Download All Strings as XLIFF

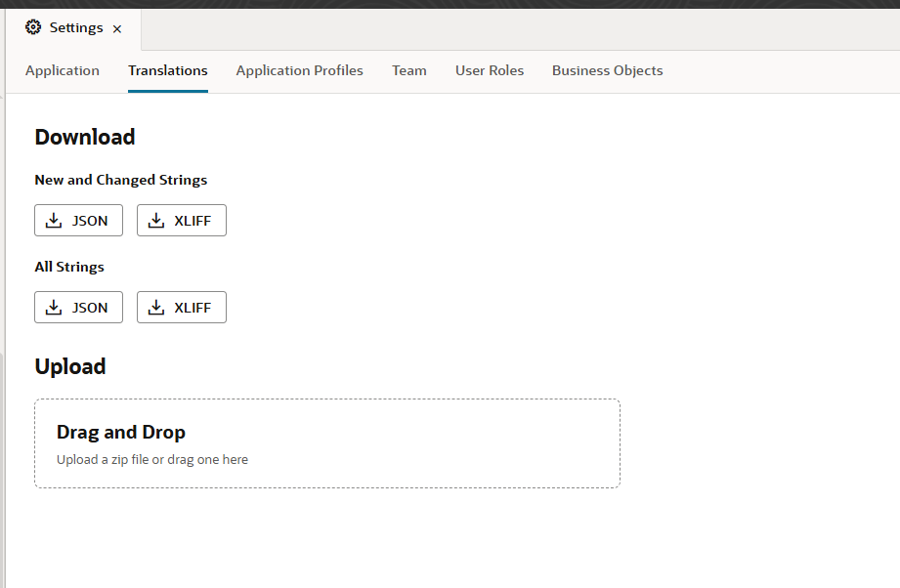[x=182, y=308]
